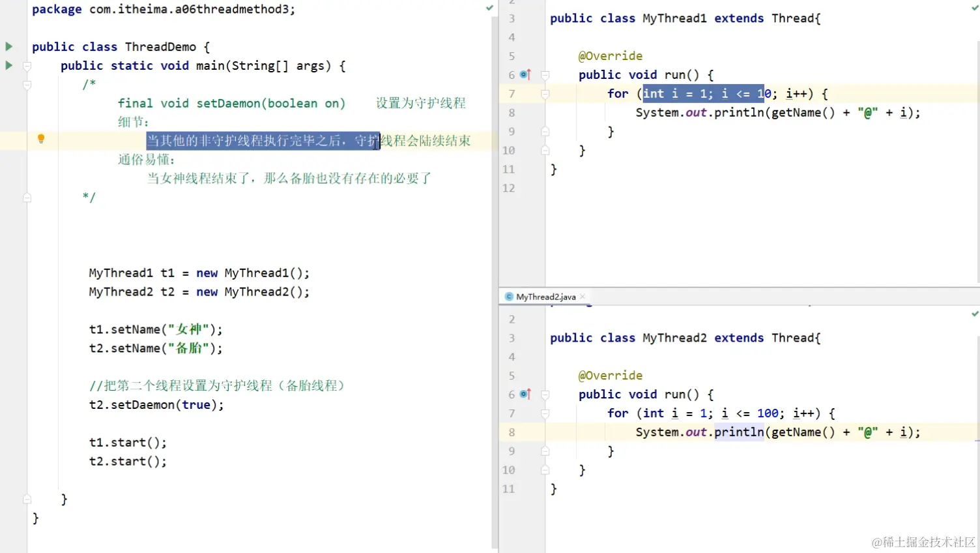Collapse run() method in MyThread1

pyautogui.click(x=545, y=75)
